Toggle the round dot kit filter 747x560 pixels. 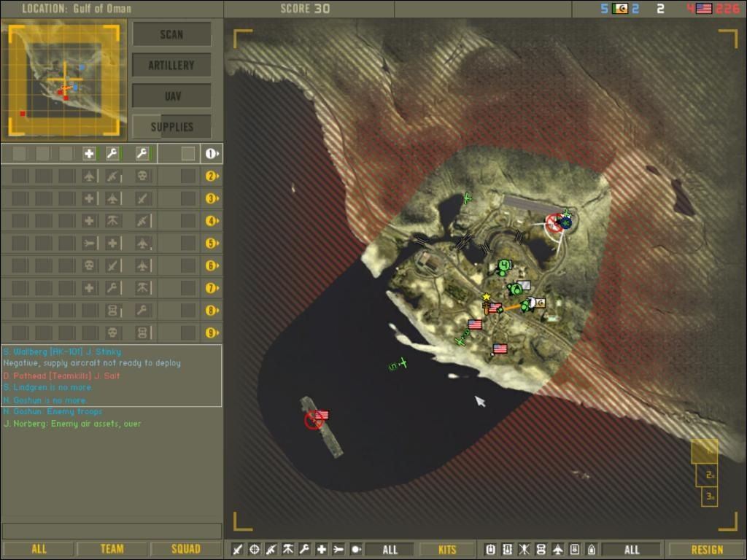coord(355,550)
